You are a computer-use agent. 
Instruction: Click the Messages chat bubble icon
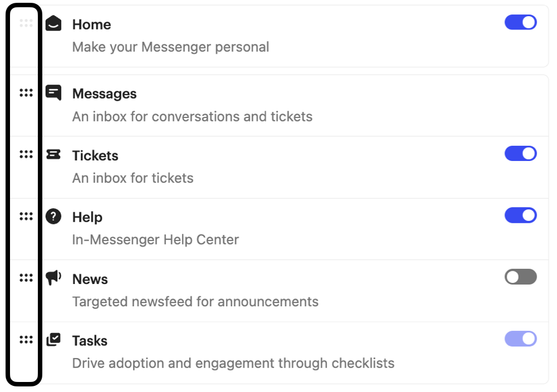coord(53,92)
